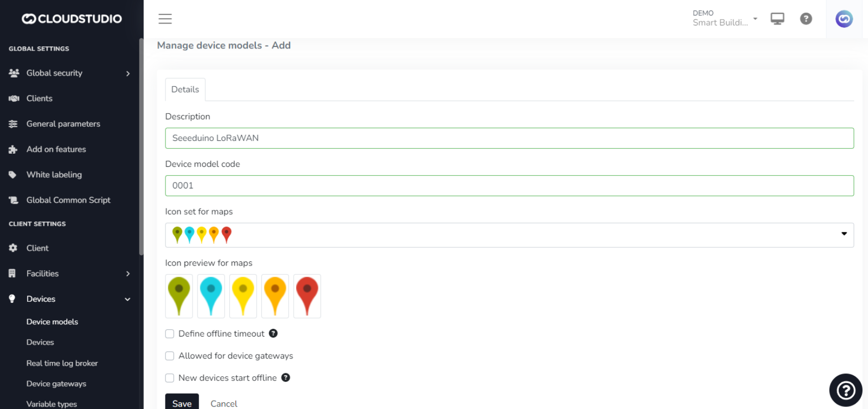The height and width of the screenshot is (409, 868).
Task: Check Allowed for device gateways
Action: tap(170, 356)
